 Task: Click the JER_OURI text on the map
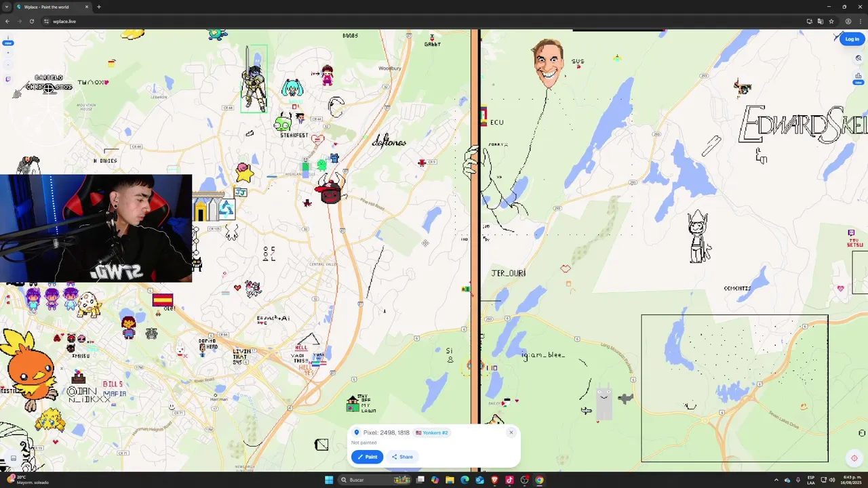click(508, 273)
